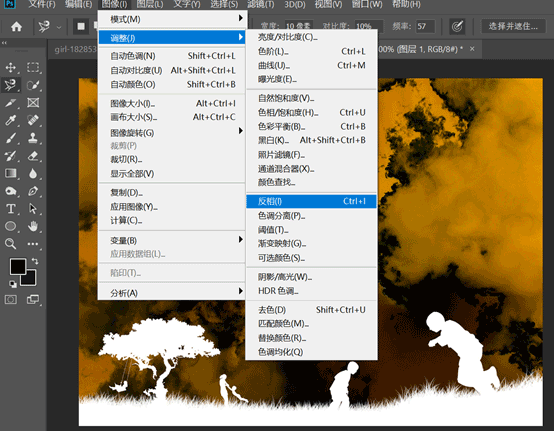Image resolution: width=554 pixels, height=431 pixels.
Task: Close the 图层 1 document tab
Action: [472, 49]
